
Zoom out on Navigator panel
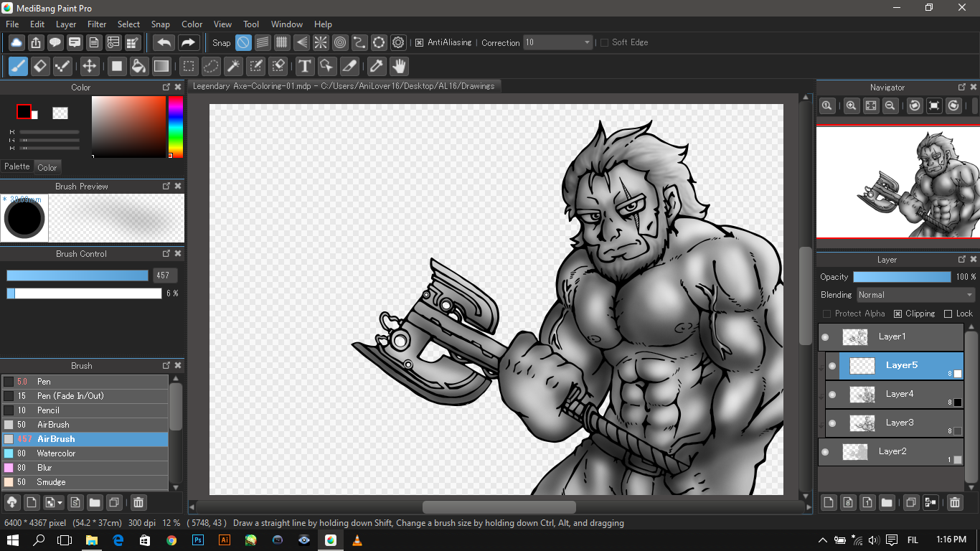click(890, 105)
